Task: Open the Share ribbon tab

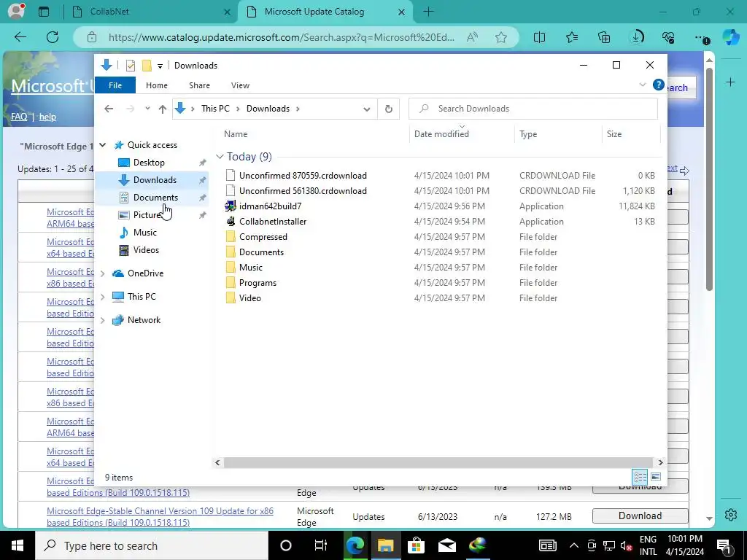Action: point(199,85)
